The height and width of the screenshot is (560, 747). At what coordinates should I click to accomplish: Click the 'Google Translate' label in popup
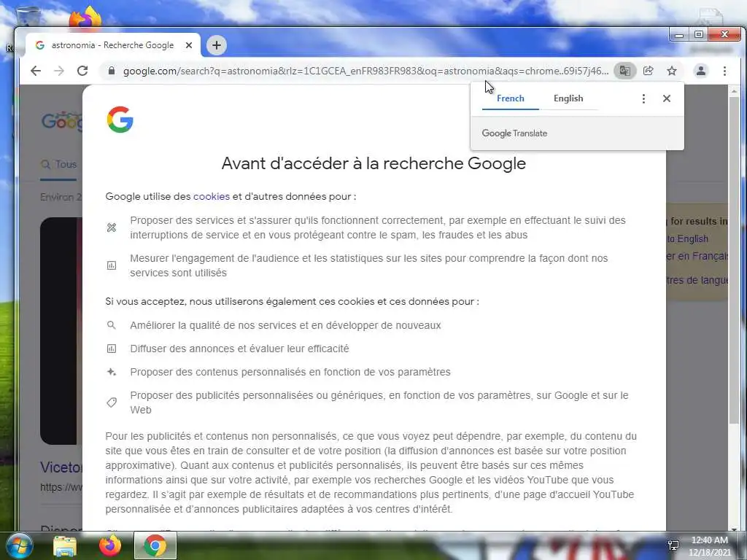tap(514, 133)
